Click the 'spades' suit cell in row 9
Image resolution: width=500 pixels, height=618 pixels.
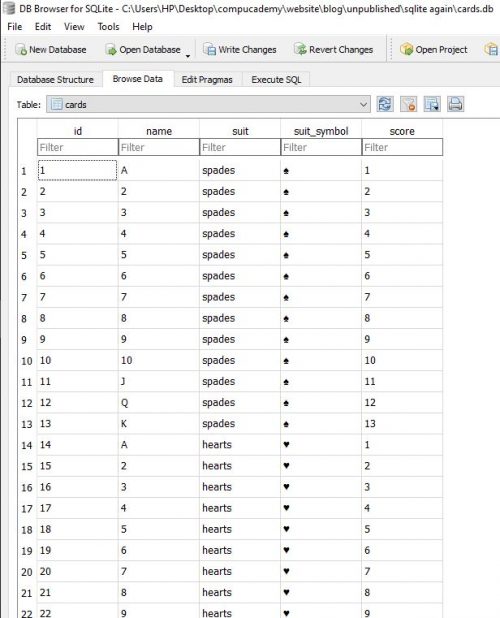tap(240, 339)
